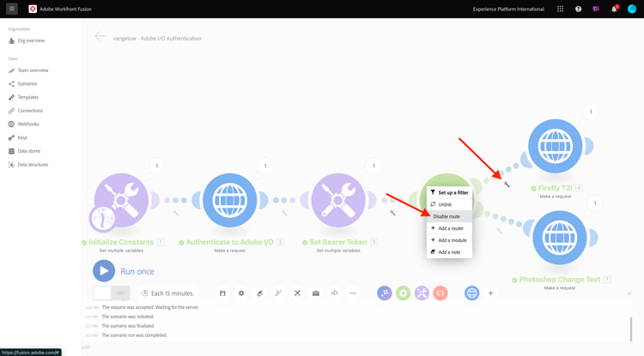Click the operation bubble above Photoshop Change Text
The height and width of the screenshot is (356, 644).
coord(595,203)
